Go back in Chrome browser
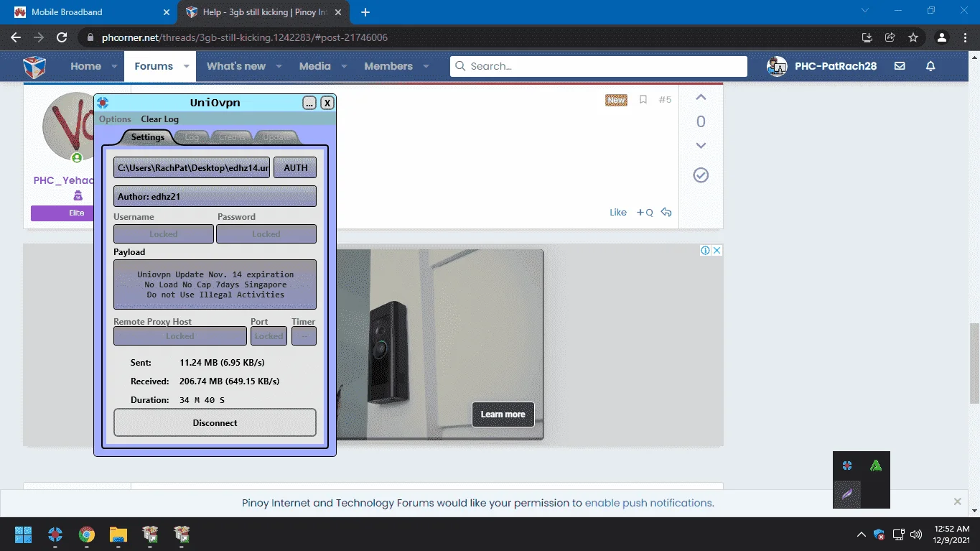 pyautogui.click(x=16, y=37)
